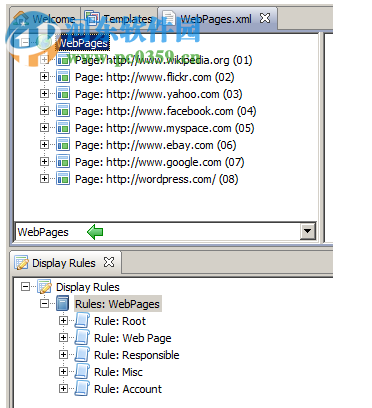
Task: Expand the flickr.com page node
Action: [x=44, y=77]
